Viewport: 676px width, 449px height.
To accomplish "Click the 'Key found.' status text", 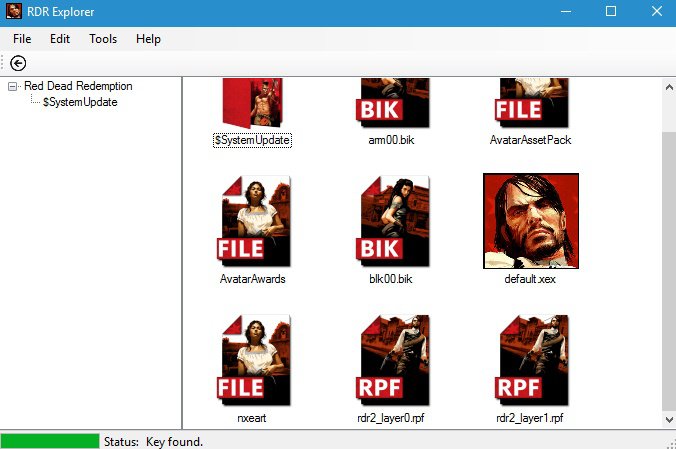I will tap(175, 442).
